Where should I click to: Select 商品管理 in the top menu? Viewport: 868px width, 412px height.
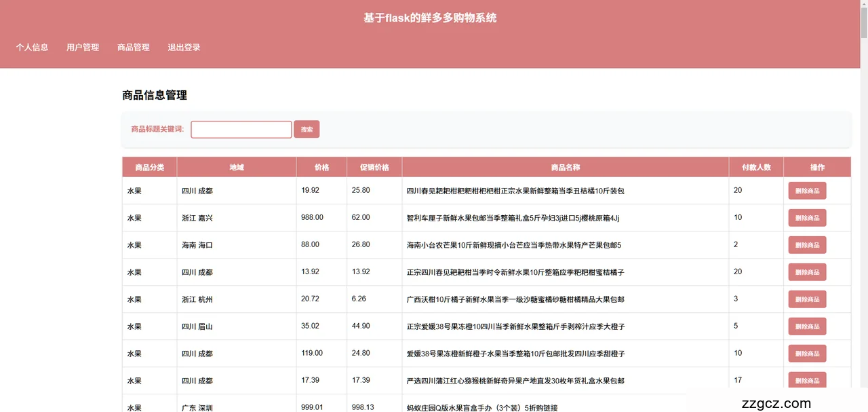tap(134, 48)
